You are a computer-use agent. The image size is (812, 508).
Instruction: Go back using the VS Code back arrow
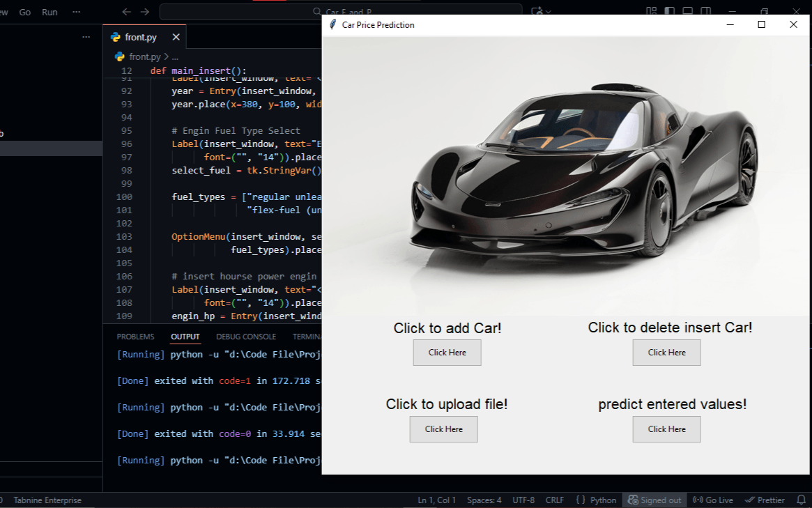click(126, 11)
